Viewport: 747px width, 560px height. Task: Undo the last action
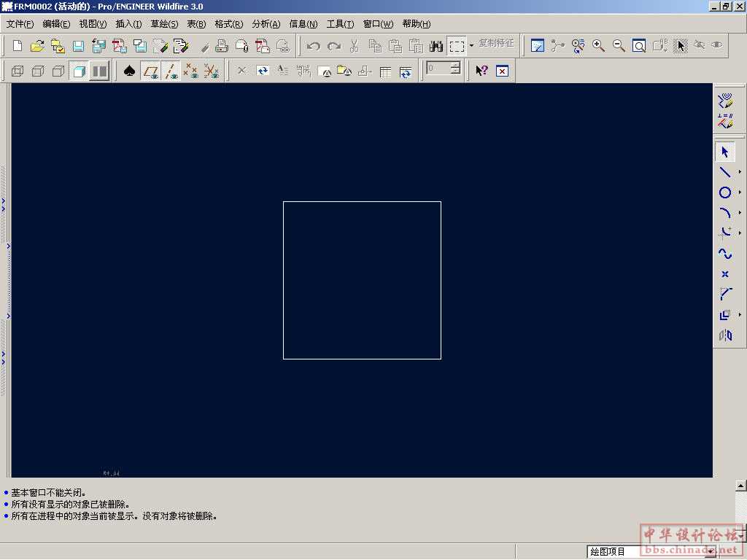[x=313, y=46]
